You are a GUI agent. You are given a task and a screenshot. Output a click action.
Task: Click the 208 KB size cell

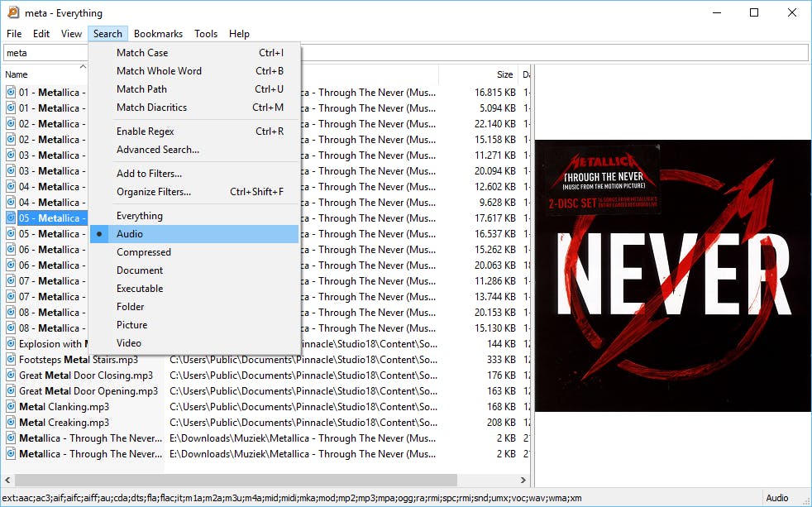click(x=501, y=422)
